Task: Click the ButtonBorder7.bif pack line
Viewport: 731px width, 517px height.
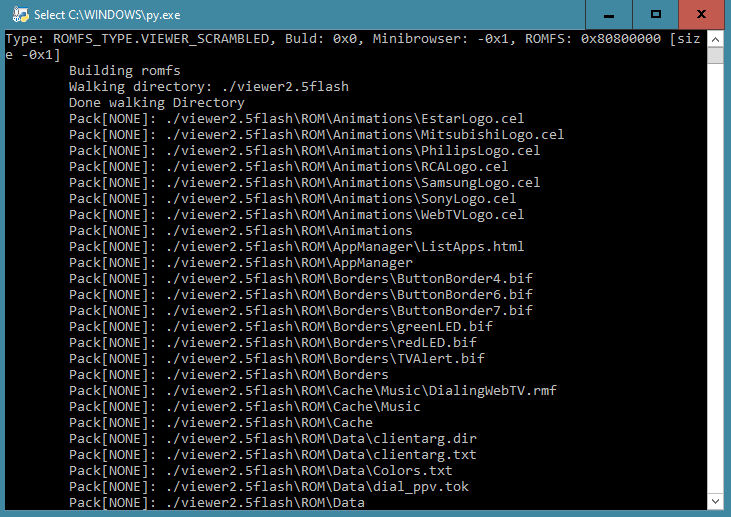Action: 301,310
